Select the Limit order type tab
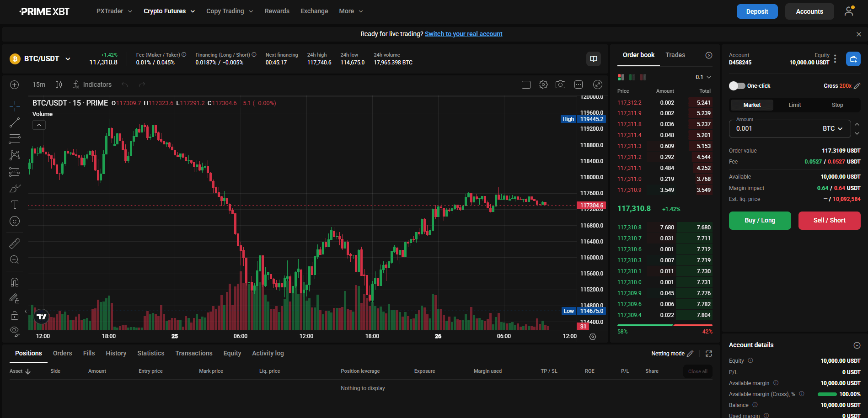Screen dimensions: 868x418 [794, 105]
